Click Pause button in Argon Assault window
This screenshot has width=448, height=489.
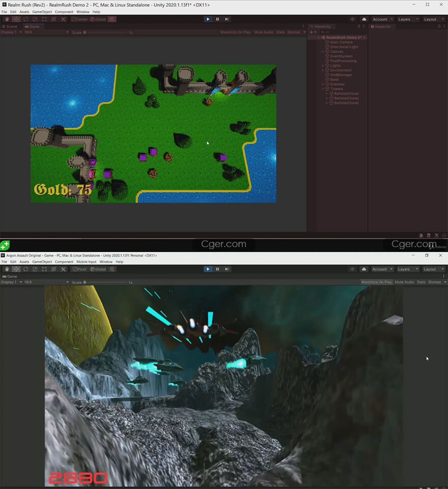coord(217,269)
